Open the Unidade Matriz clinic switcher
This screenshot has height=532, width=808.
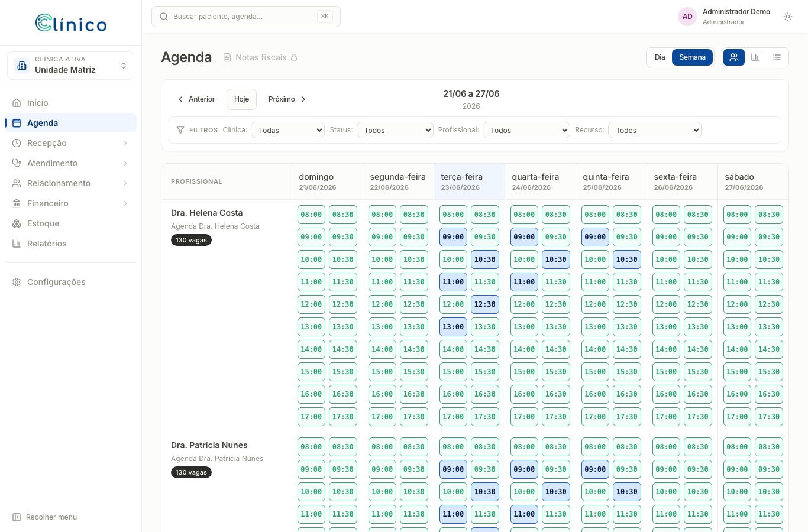point(70,65)
